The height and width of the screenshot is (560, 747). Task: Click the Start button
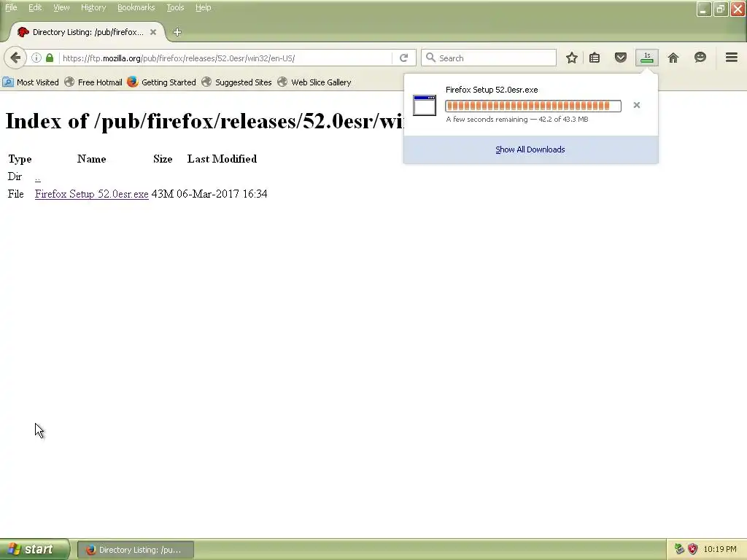tap(34, 549)
